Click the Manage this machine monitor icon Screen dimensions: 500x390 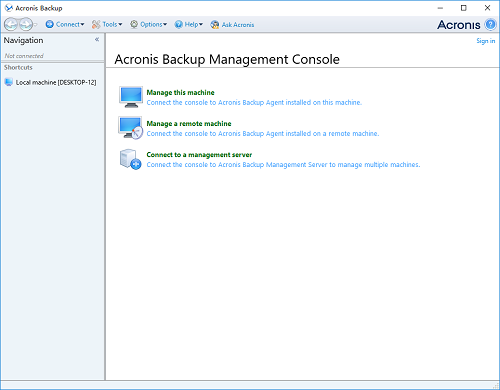coord(131,97)
